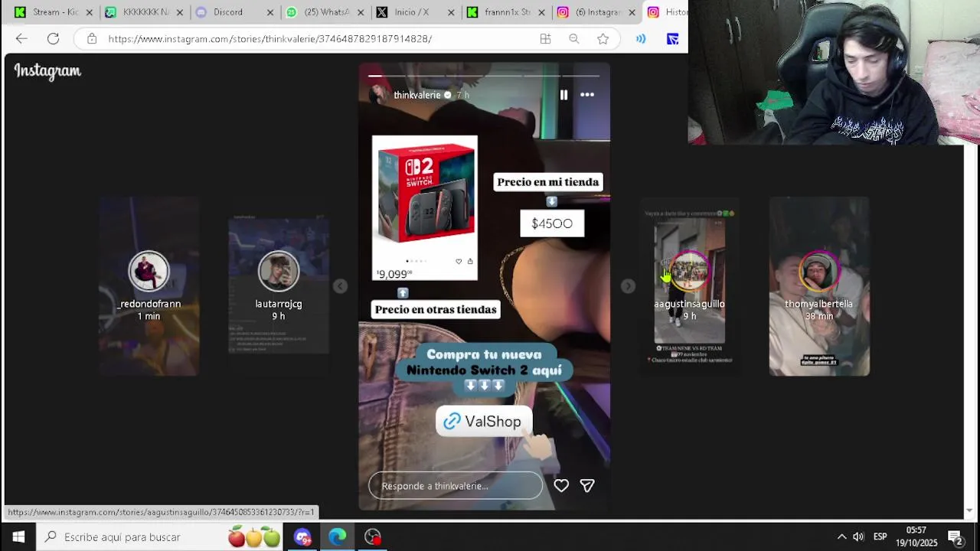The width and height of the screenshot is (980, 551).
Task: Select the Instagram URL in the address bar
Action: click(x=270, y=38)
